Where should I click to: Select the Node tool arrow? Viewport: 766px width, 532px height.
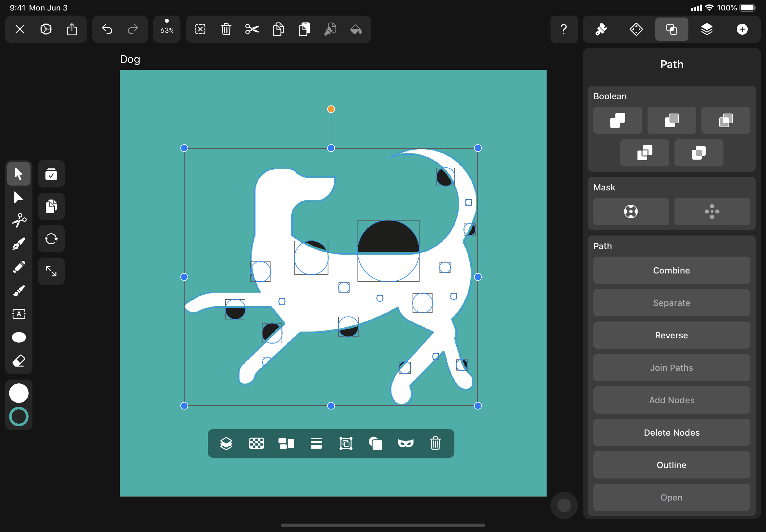coord(19,197)
